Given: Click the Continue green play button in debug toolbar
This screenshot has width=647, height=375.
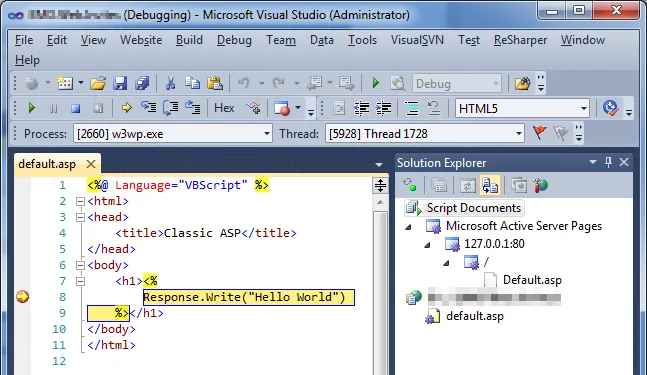Looking at the screenshot, I should 31,108.
